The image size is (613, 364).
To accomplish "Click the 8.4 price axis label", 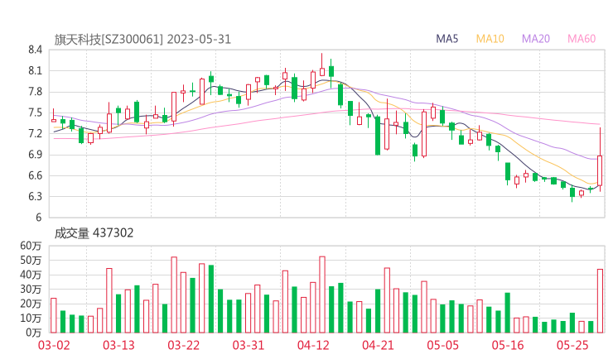I will pos(35,50).
